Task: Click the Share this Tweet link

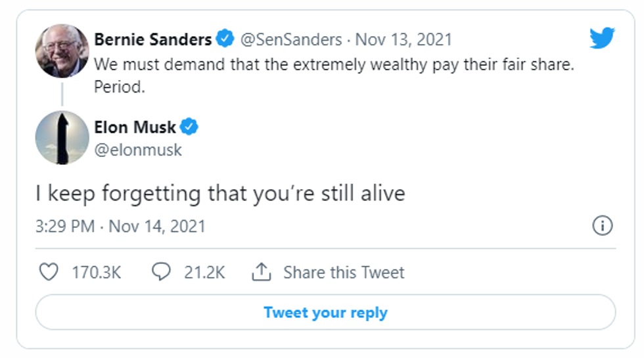Action: click(344, 273)
